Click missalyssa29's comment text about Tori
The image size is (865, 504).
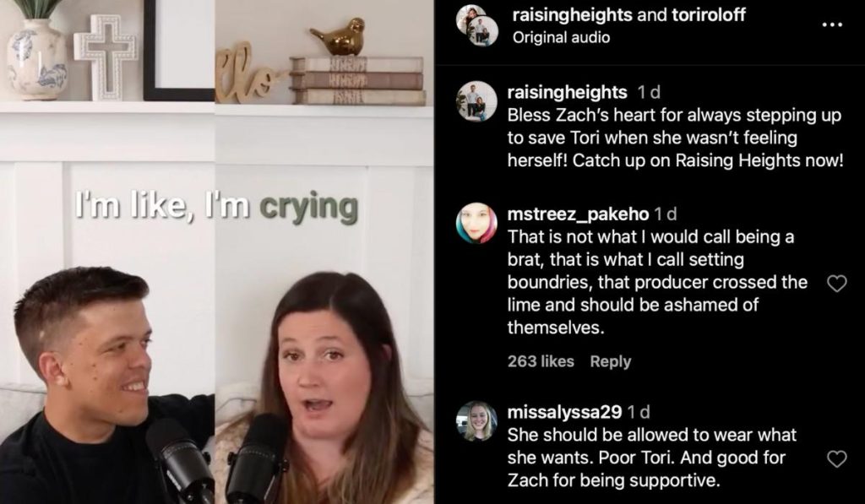coord(651,458)
